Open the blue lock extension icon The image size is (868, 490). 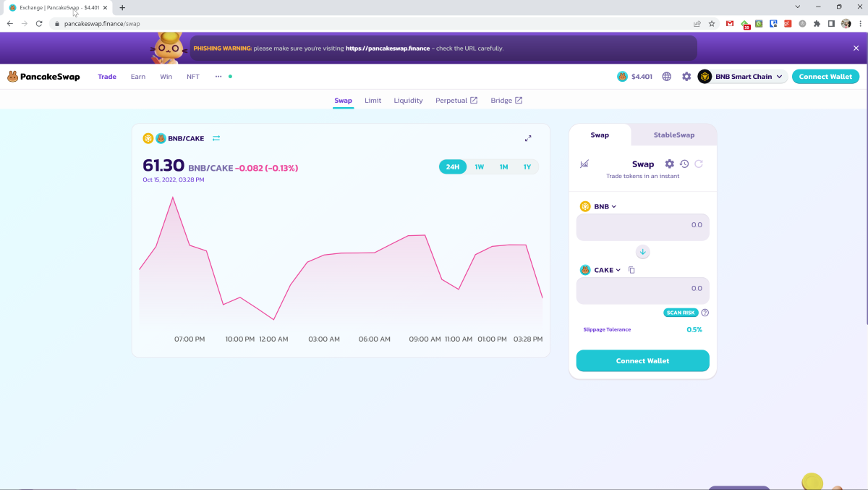(x=773, y=23)
